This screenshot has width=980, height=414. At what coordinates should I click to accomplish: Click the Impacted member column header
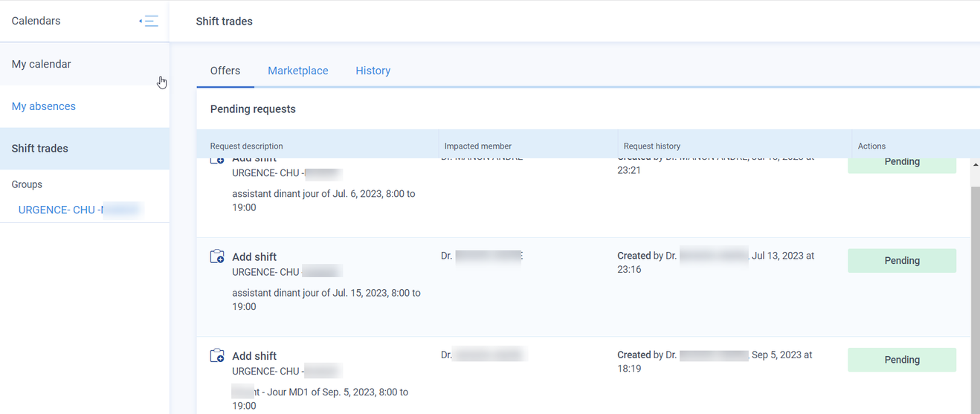(478, 146)
